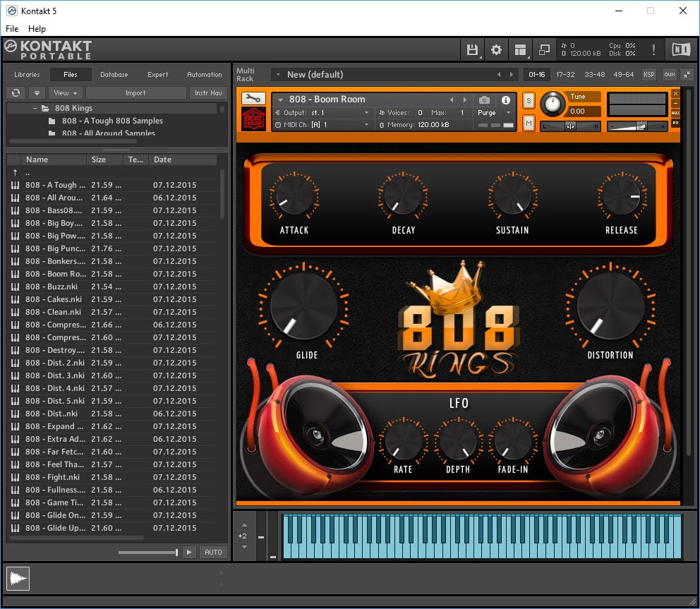700x609 pixels.
Task: Minimize the rack header icon
Action: pos(687,75)
